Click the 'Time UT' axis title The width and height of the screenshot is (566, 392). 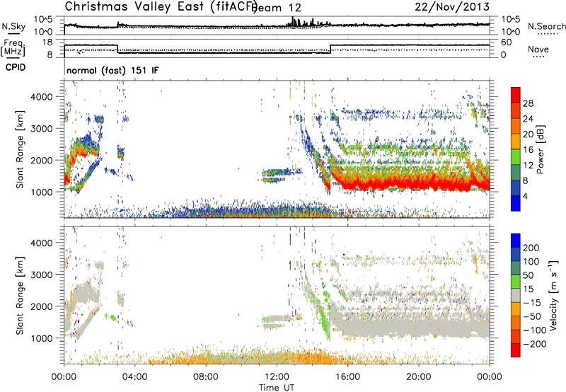(277, 388)
